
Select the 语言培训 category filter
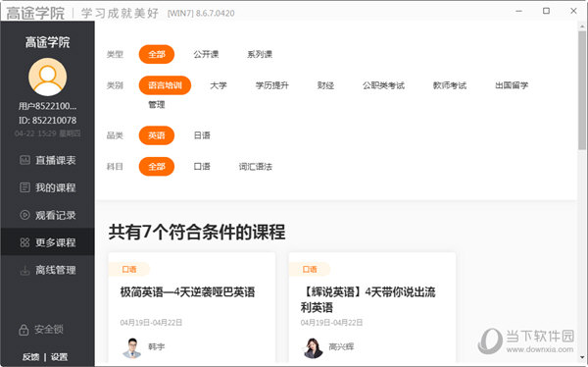click(x=165, y=85)
